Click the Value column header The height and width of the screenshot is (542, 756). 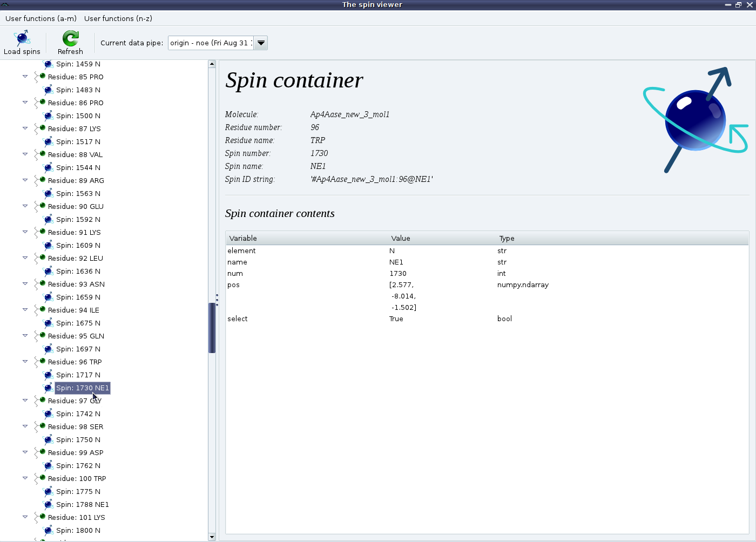coord(401,238)
